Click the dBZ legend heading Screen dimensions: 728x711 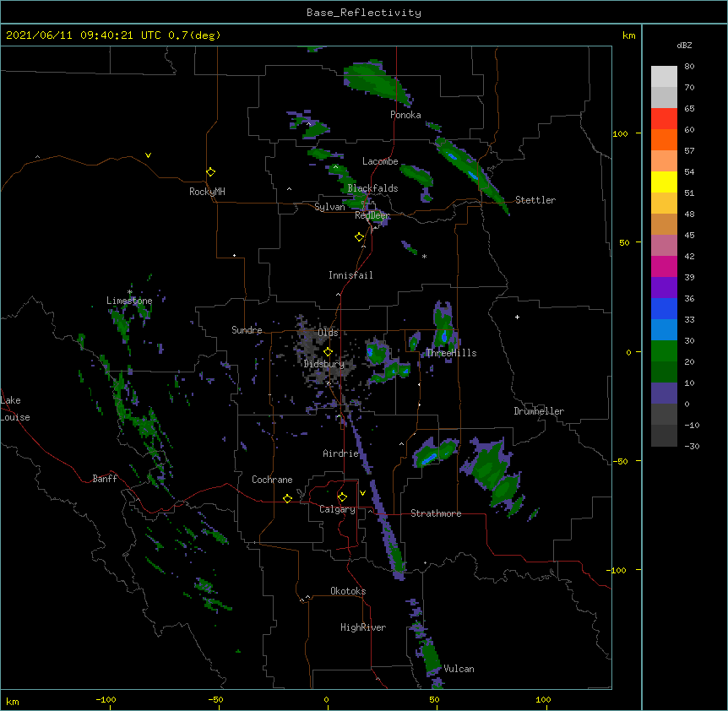[684, 45]
